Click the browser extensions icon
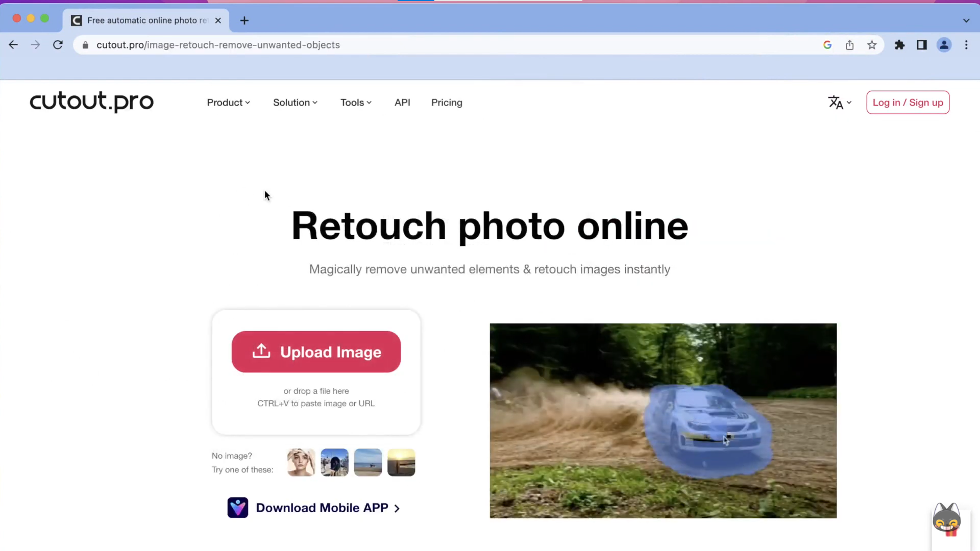Viewport: 980px width, 551px height. pos(899,44)
